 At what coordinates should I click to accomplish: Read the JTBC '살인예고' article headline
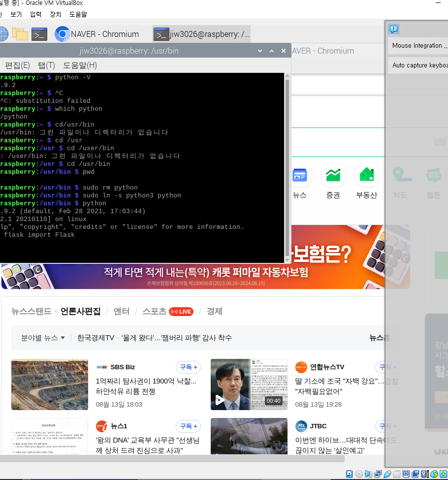tap(346, 446)
